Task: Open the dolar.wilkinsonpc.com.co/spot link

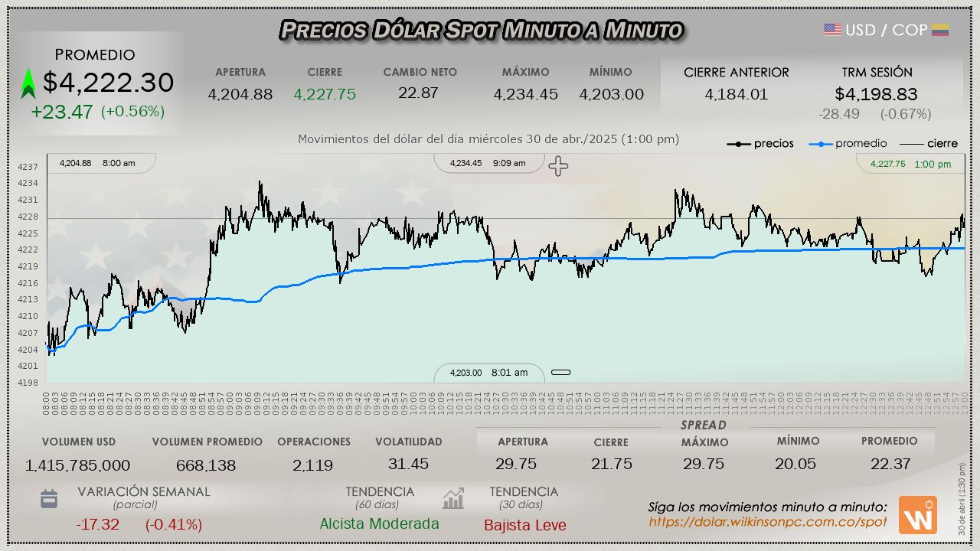Action: coord(768,522)
